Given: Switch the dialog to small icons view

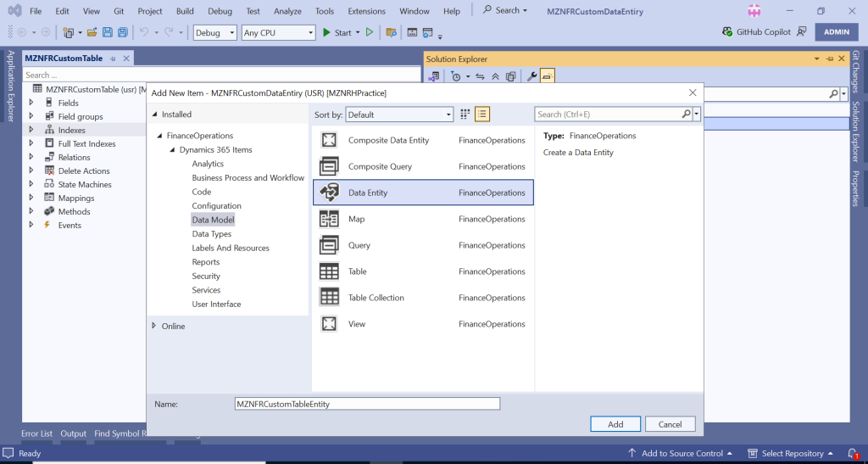Looking at the screenshot, I should pos(465,115).
